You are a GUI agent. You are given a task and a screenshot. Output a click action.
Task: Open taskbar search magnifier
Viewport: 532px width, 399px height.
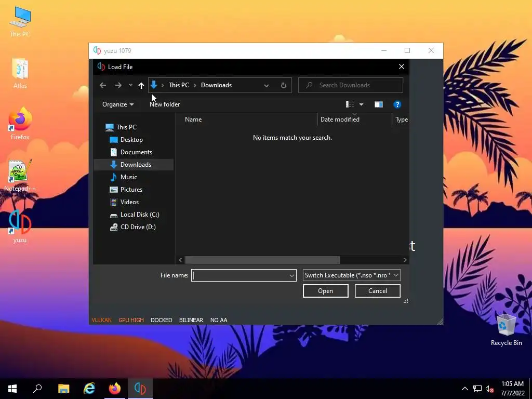37,389
